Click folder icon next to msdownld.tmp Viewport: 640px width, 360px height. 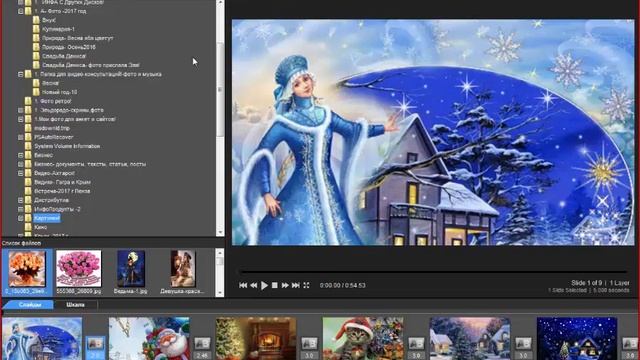click(28, 128)
